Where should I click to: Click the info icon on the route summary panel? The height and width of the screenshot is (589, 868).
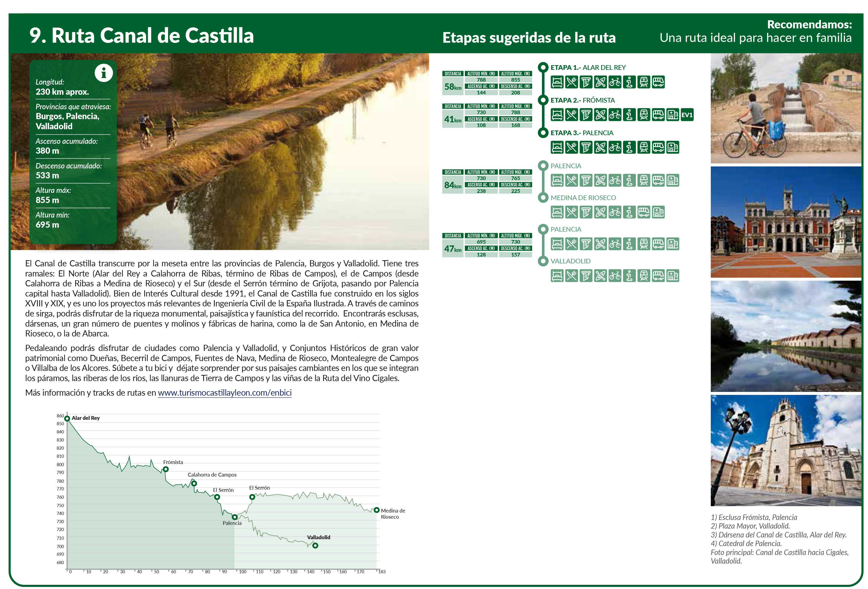point(104,73)
